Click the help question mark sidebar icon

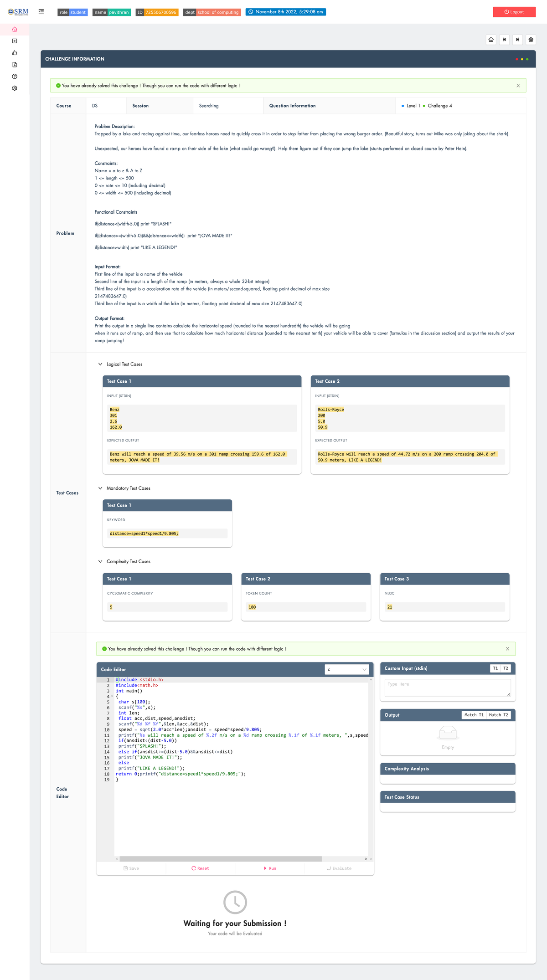pyautogui.click(x=15, y=77)
